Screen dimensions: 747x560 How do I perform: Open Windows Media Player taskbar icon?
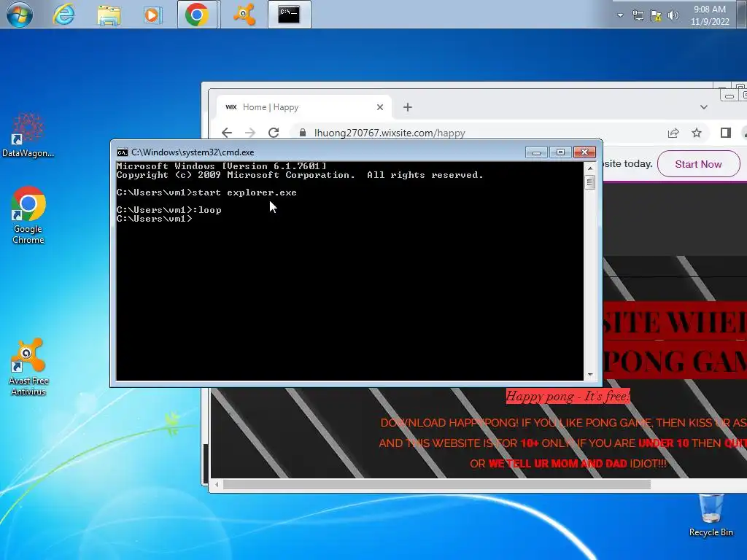click(x=152, y=15)
